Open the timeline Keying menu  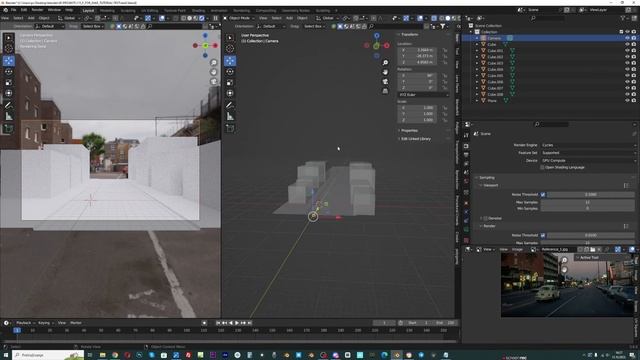[x=45, y=323]
